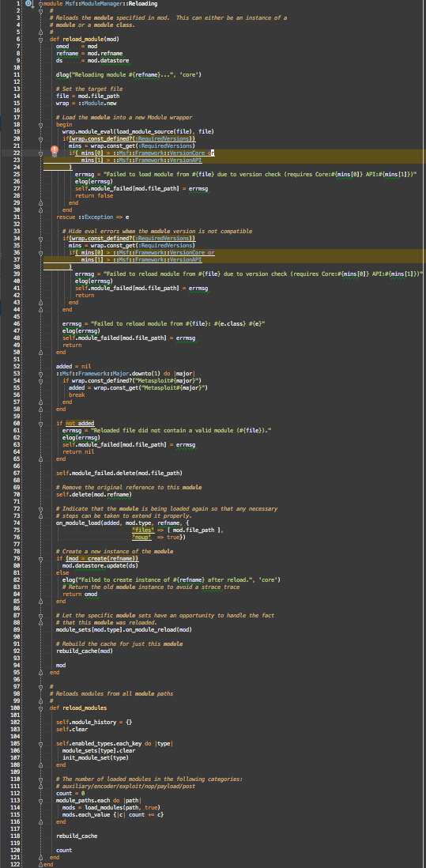
Task: Click 'self.module_history = {}' on line 102
Action: [x=94, y=723]
